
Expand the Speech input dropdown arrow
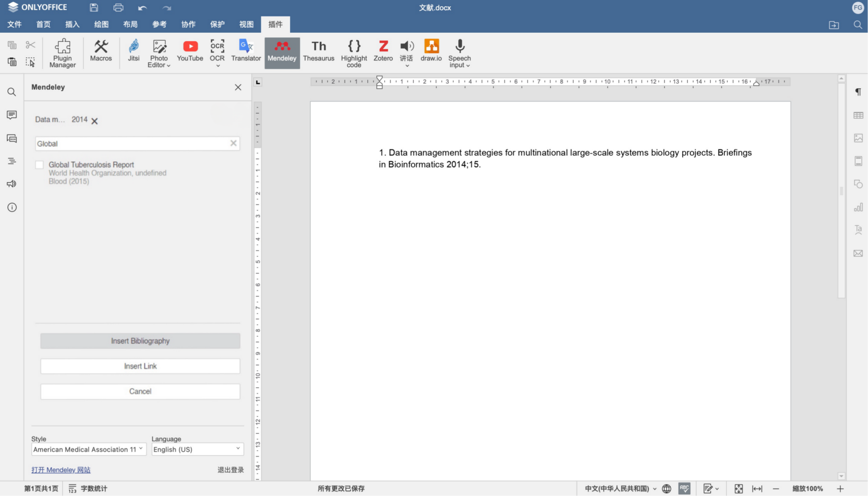[468, 66]
